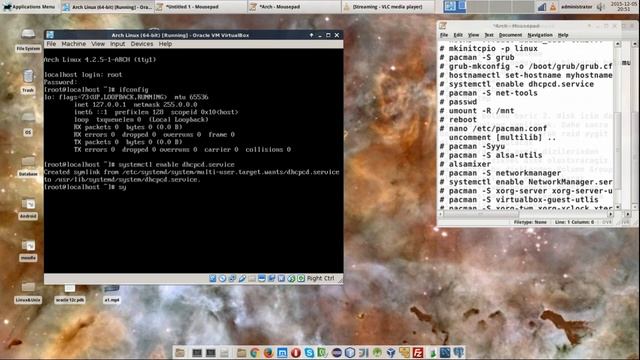Launch Firefox from the bottom dock
The height and width of the screenshot is (360, 640).
click(x=268, y=352)
